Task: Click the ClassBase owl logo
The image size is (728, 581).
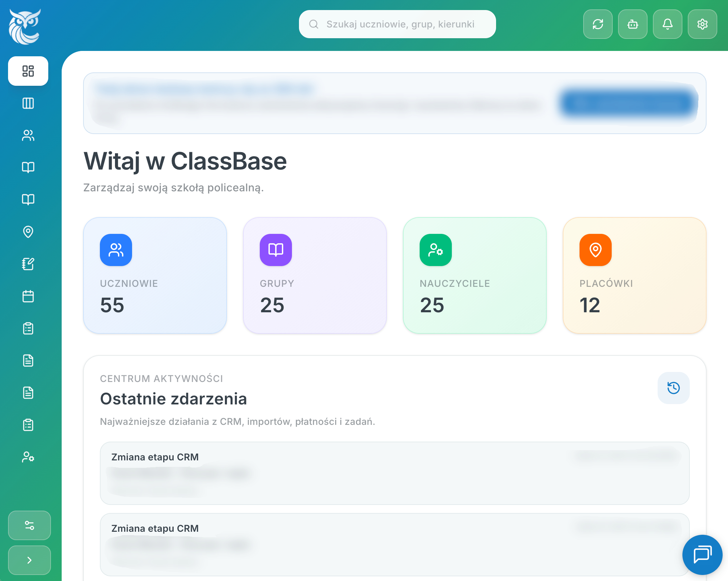Action: (x=25, y=26)
